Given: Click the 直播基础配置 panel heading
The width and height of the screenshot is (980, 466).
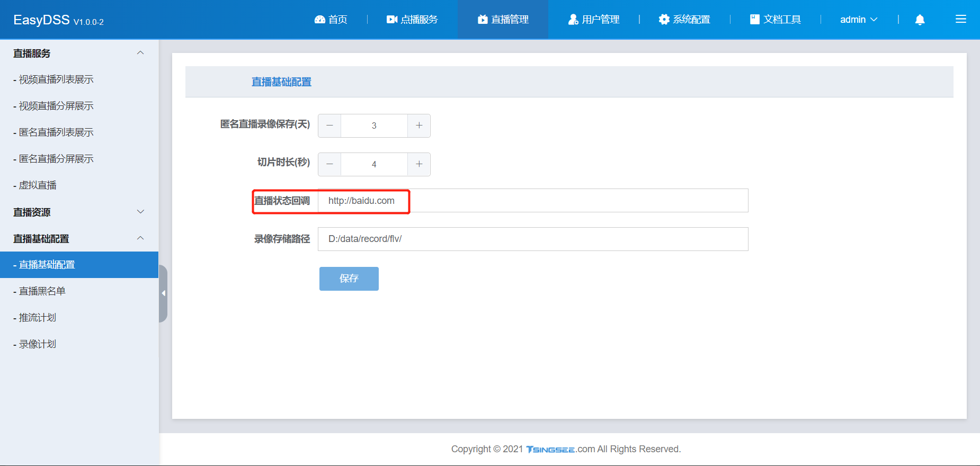Looking at the screenshot, I should click(x=281, y=82).
